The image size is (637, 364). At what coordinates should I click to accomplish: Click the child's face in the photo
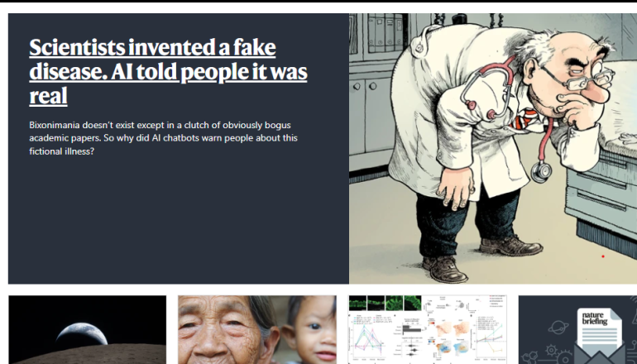click(x=315, y=333)
